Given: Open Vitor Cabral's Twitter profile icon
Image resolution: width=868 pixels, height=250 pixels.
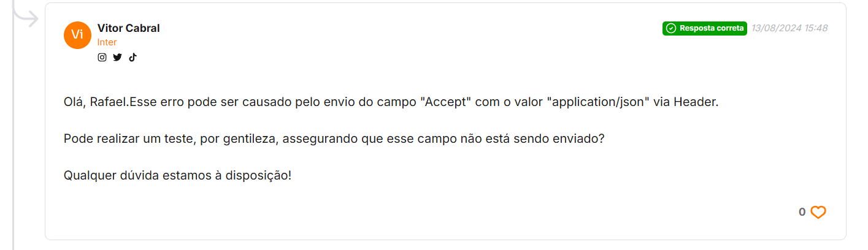Looking at the screenshot, I should pos(117,57).
